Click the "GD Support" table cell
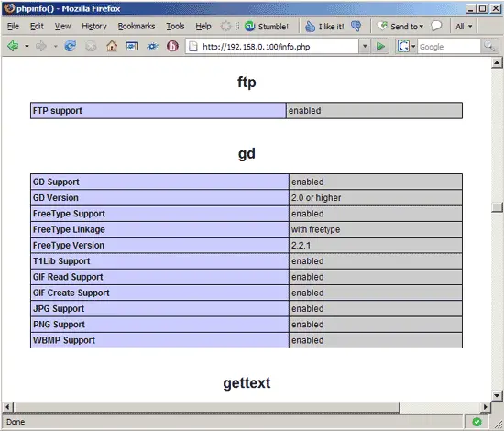The width and height of the screenshot is (504, 431). (x=159, y=182)
